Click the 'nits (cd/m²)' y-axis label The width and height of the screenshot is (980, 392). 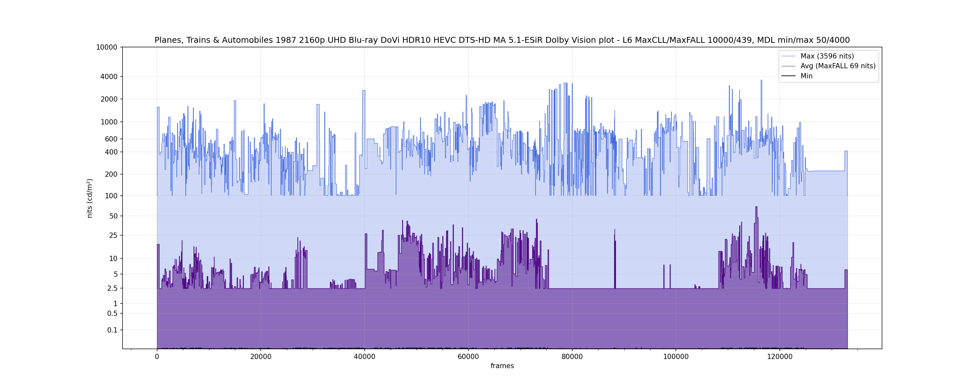click(90, 198)
